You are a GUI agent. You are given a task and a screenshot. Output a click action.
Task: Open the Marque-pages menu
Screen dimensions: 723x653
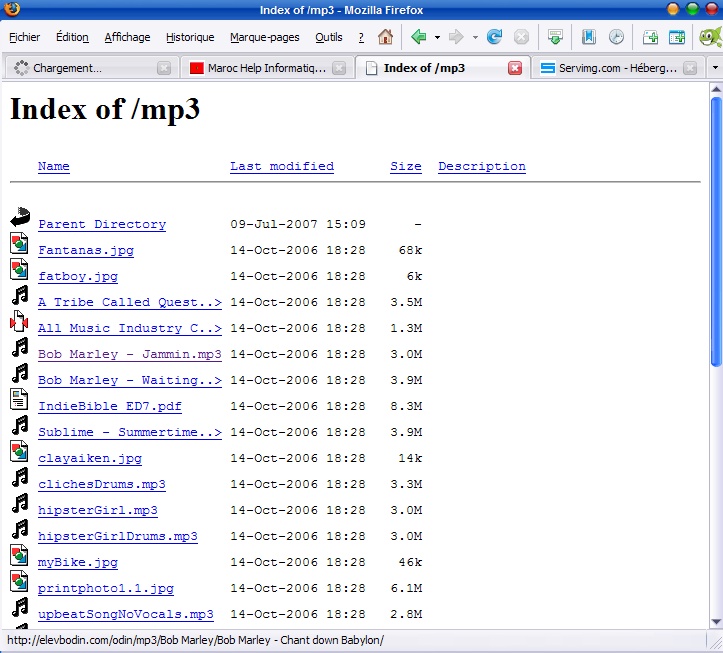click(265, 37)
